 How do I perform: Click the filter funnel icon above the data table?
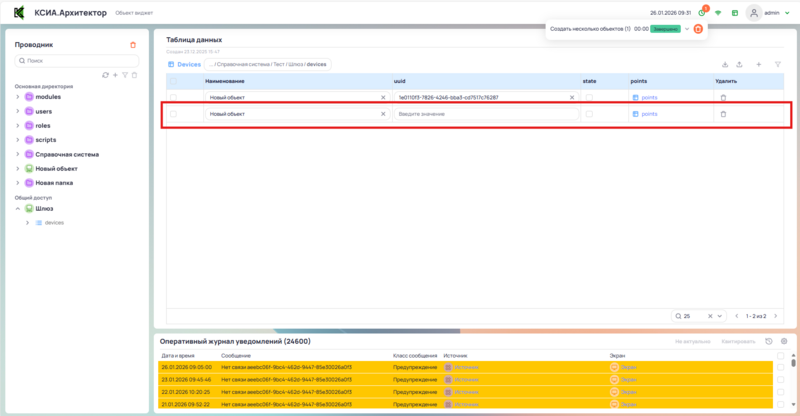[778, 64]
